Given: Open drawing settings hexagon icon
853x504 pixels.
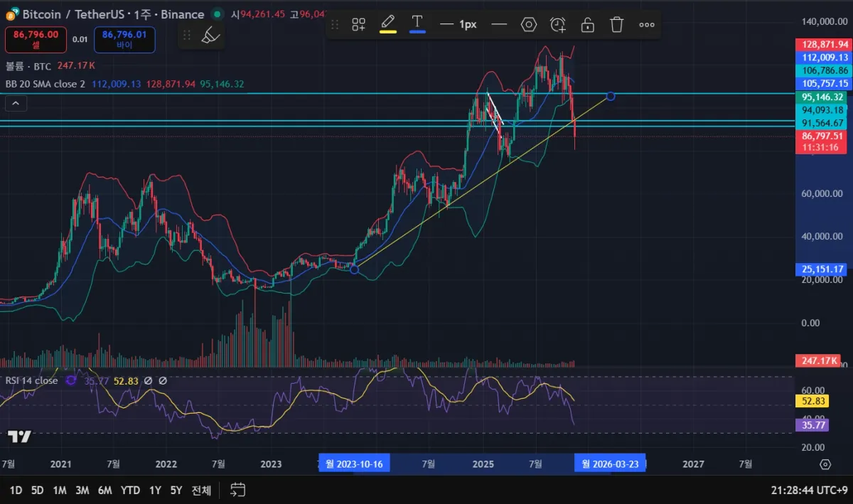Looking at the screenshot, I should (x=528, y=24).
